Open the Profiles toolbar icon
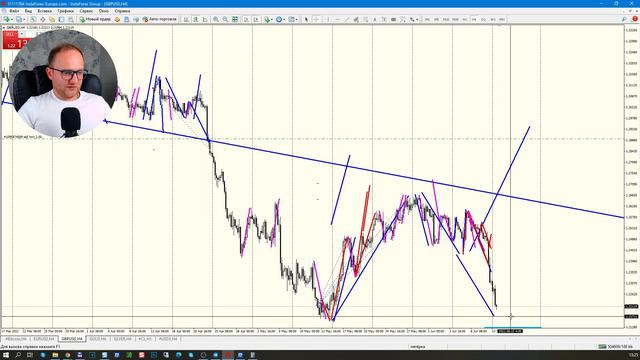The width and height of the screenshot is (640, 360). pos(19,19)
